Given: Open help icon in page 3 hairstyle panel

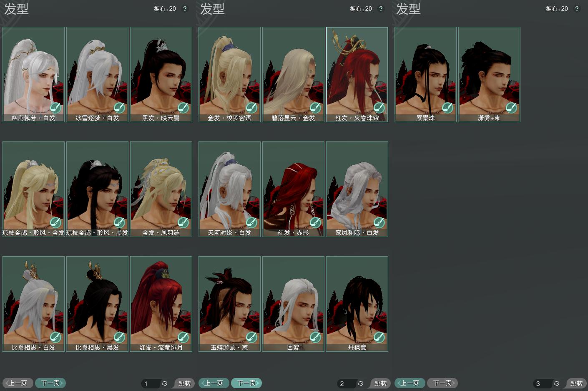Looking at the screenshot, I should [x=577, y=9].
